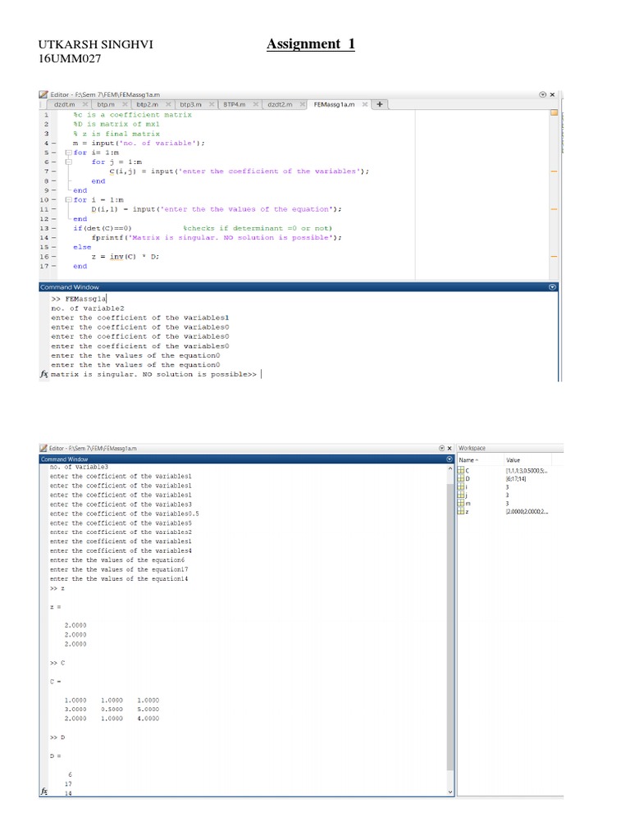630x840 pixels.
Task: Click 'no. of variable2' output line
Action: [87, 308]
